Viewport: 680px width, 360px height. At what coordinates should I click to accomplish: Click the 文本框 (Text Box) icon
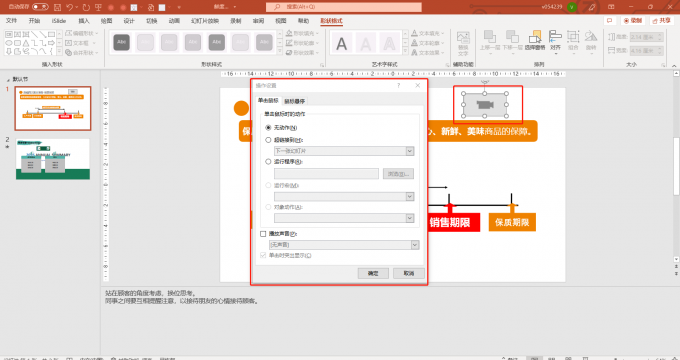(x=69, y=43)
